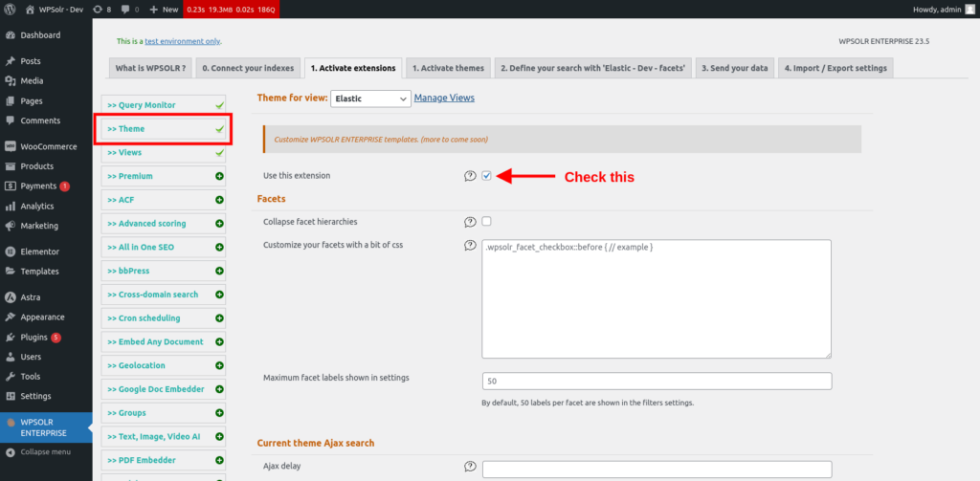Image resolution: width=980 pixels, height=481 pixels.
Task: Click the Maximum facet labels field
Action: [x=657, y=381]
